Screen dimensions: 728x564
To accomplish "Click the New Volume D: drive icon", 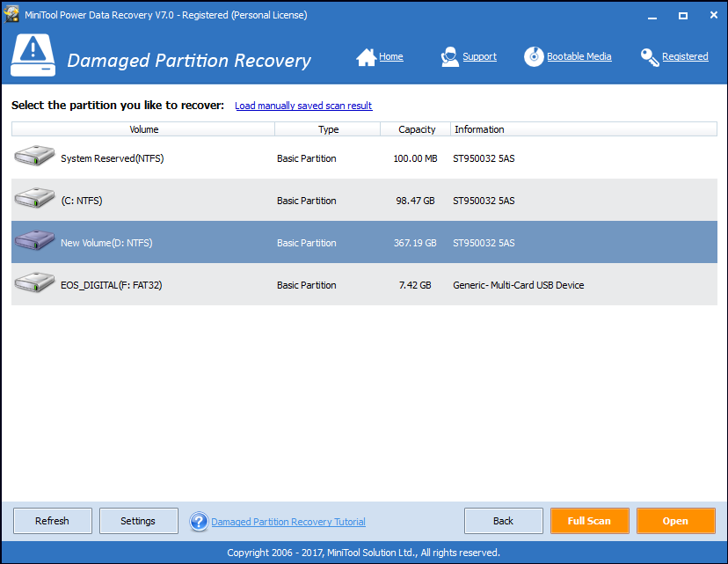I will coord(34,239).
